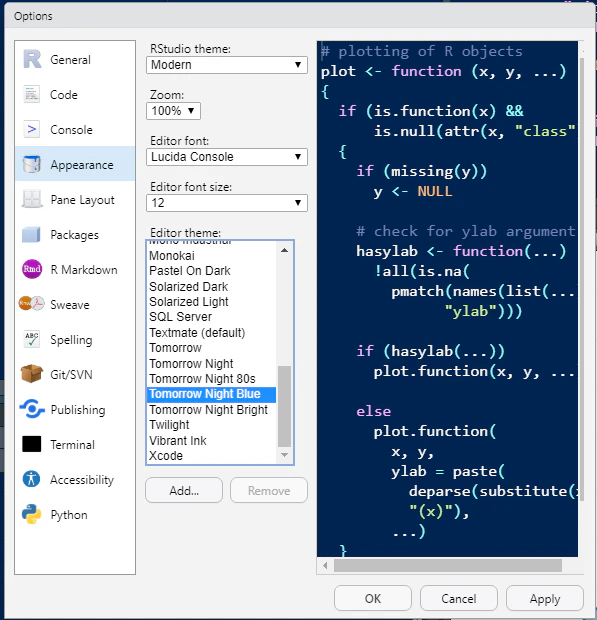
Task: Expand the RStudio theme dropdown
Action: coord(227,65)
